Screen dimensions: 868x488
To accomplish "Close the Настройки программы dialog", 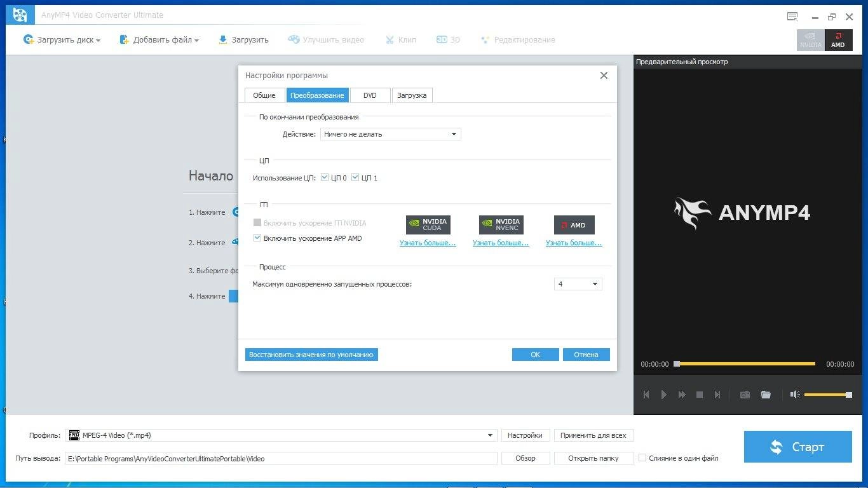I will pyautogui.click(x=604, y=75).
